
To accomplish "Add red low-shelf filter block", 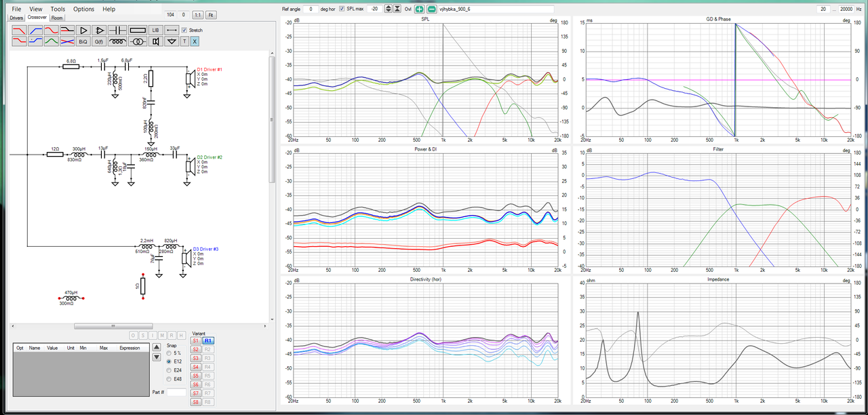I will click(x=20, y=41).
